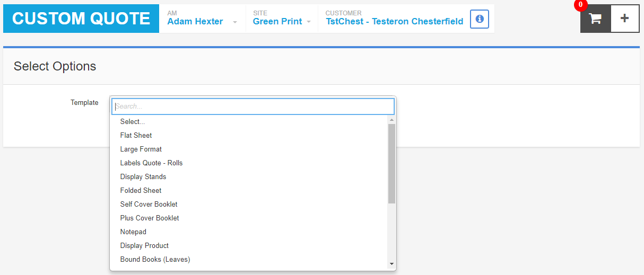View customer info icon

point(480,19)
